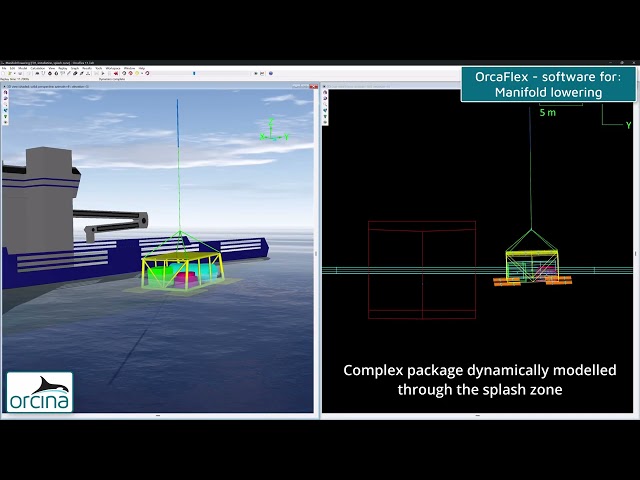
Task: Open the File menu
Action: tap(4, 68)
